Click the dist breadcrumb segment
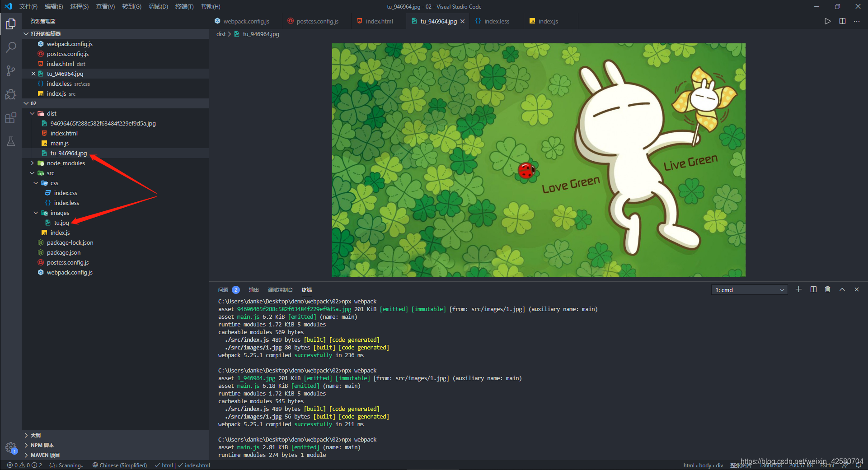The height and width of the screenshot is (470, 868). click(221, 34)
